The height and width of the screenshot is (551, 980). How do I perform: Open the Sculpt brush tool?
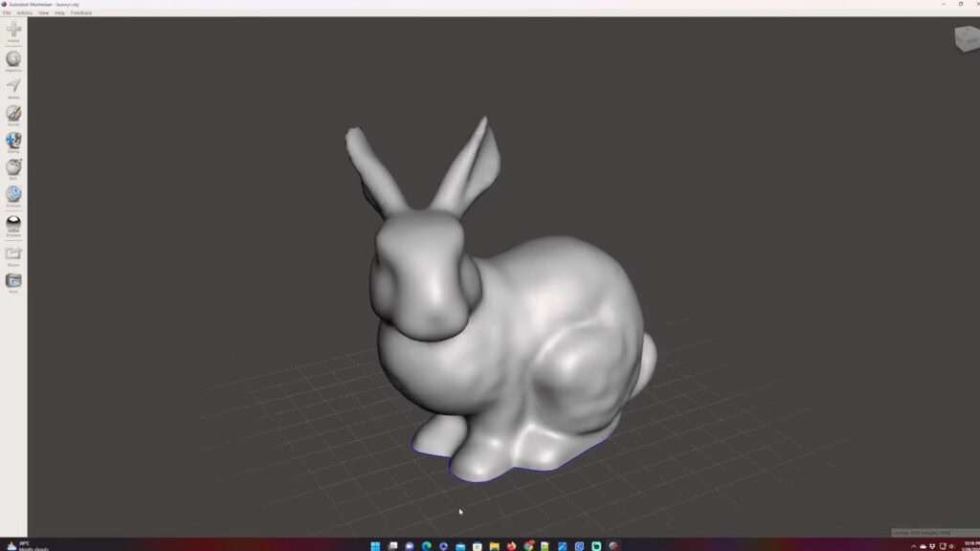click(x=13, y=115)
